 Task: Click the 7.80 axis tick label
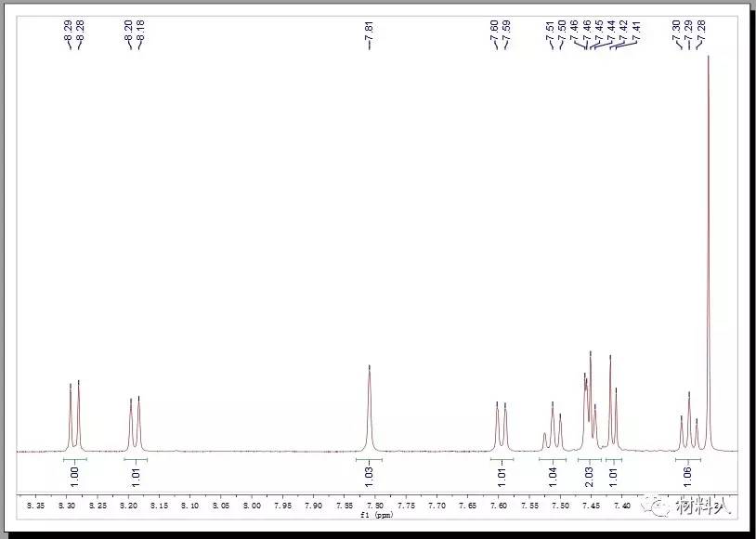[375, 506]
